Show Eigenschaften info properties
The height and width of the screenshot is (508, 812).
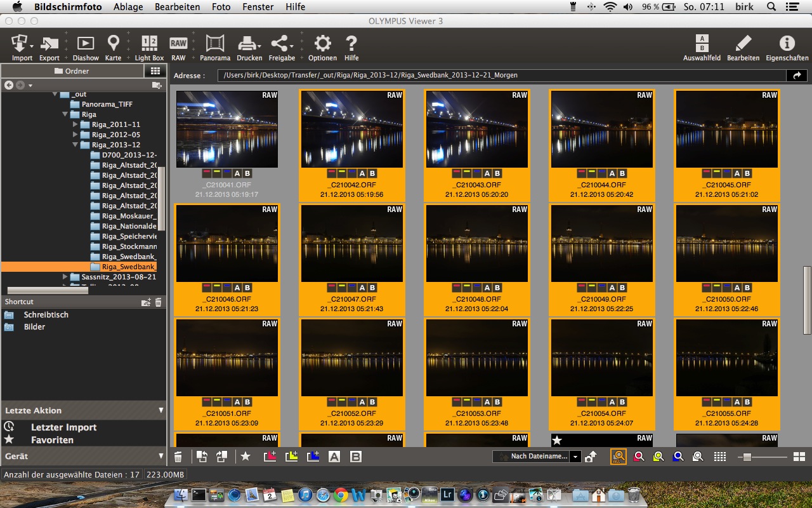click(x=787, y=48)
